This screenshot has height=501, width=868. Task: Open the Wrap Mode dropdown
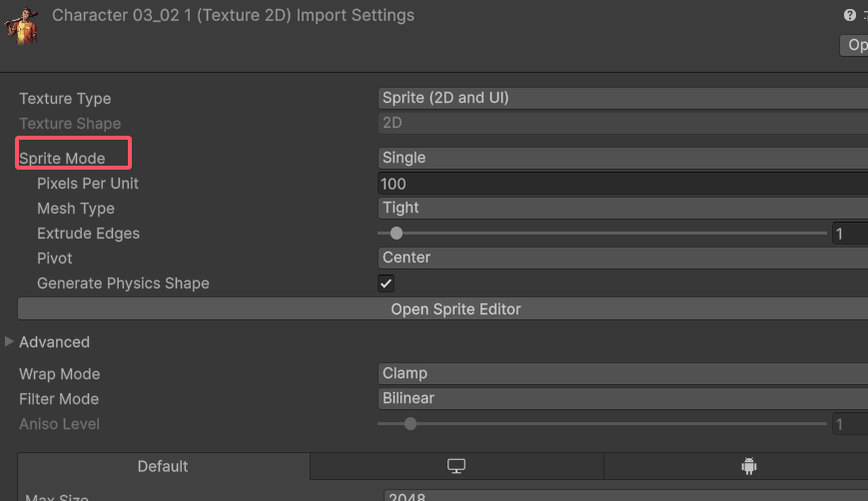621,373
